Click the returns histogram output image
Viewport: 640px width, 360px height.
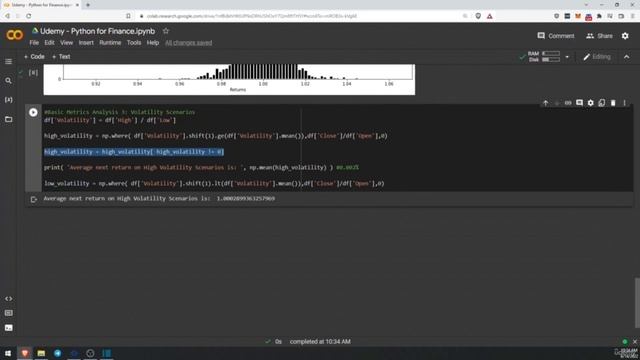point(229,80)
